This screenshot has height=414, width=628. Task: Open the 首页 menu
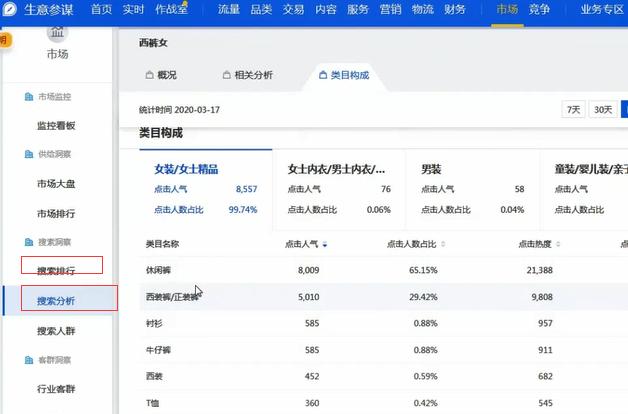[x=101, y=9]
